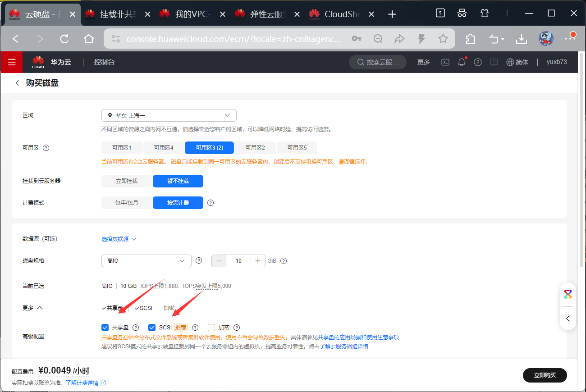Switch to 挂载非共享 browser tab

pyautogui.click(x=117, y=14)
